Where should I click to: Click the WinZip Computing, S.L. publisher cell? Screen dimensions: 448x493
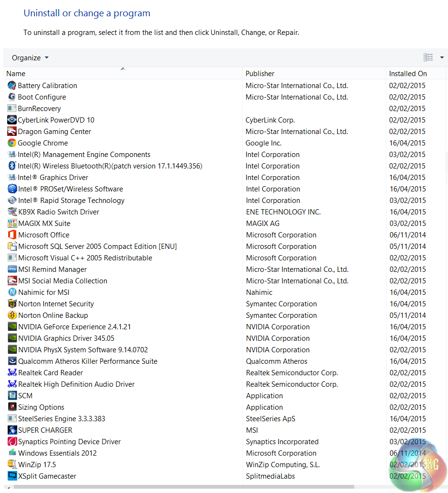[x=283, y=465]
